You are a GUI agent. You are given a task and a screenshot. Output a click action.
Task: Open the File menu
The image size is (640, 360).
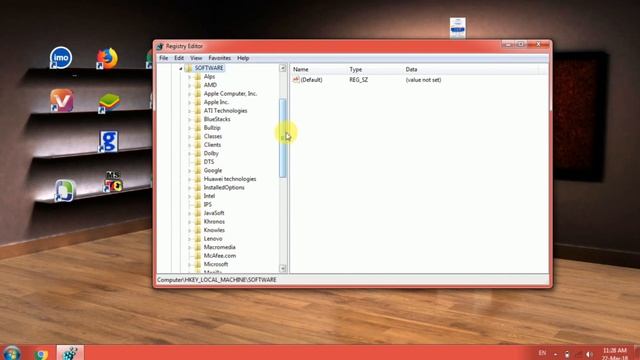163,58
